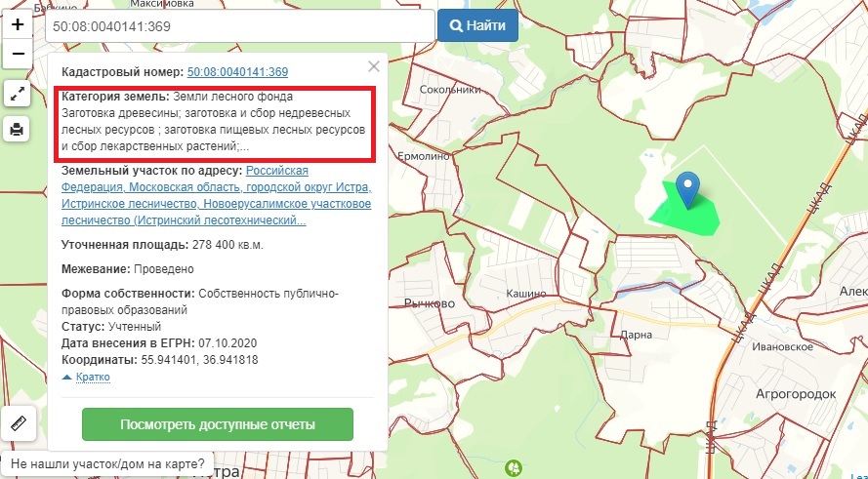This screenshot has height=479, width=868.
Task: Zoom out of the map
Action: point(18,55)
